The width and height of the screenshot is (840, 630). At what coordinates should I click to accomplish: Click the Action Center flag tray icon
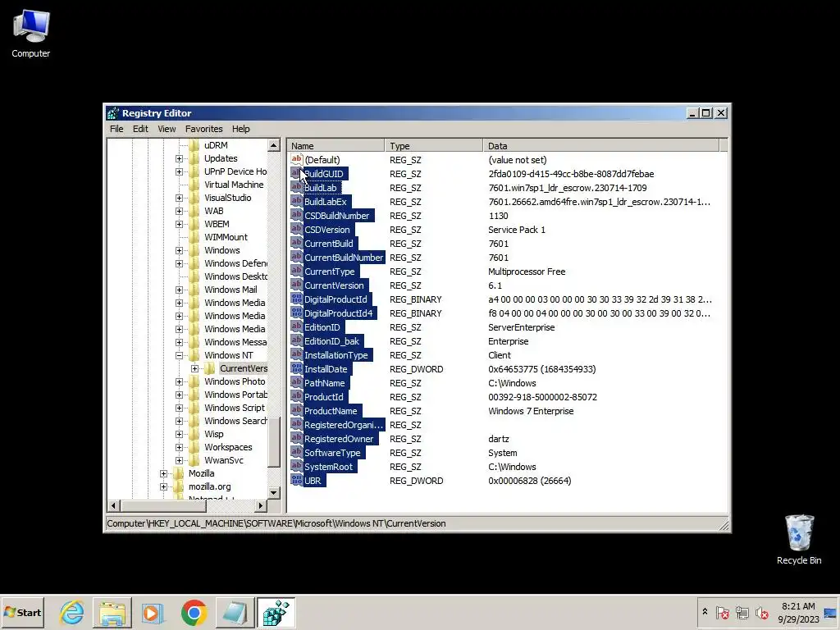tap(722, 612)
